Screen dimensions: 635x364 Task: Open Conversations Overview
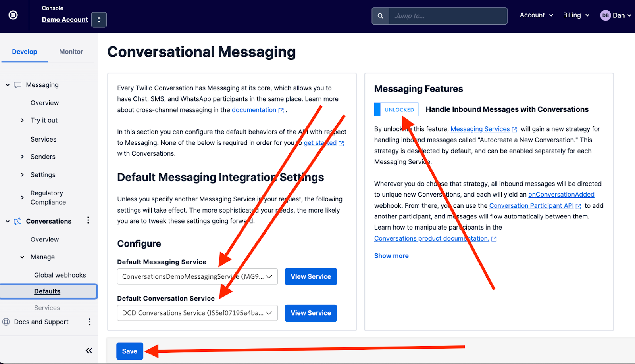(45, 239)
